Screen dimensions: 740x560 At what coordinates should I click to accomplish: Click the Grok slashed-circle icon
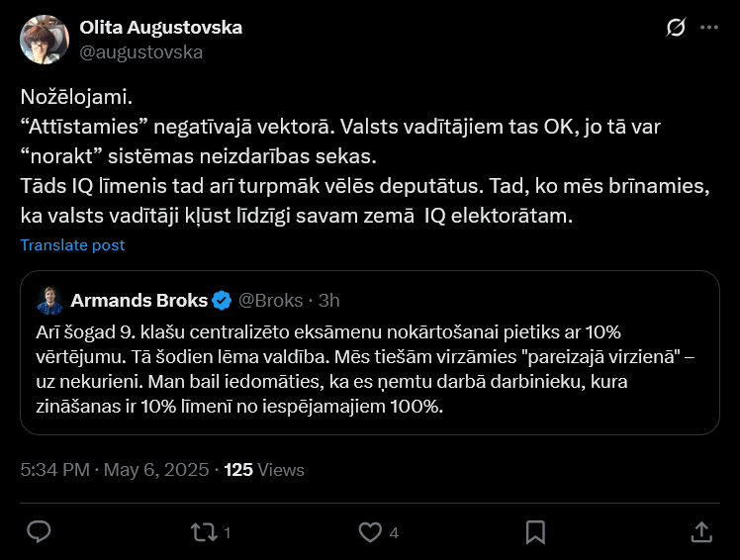[x=676, y=28]
